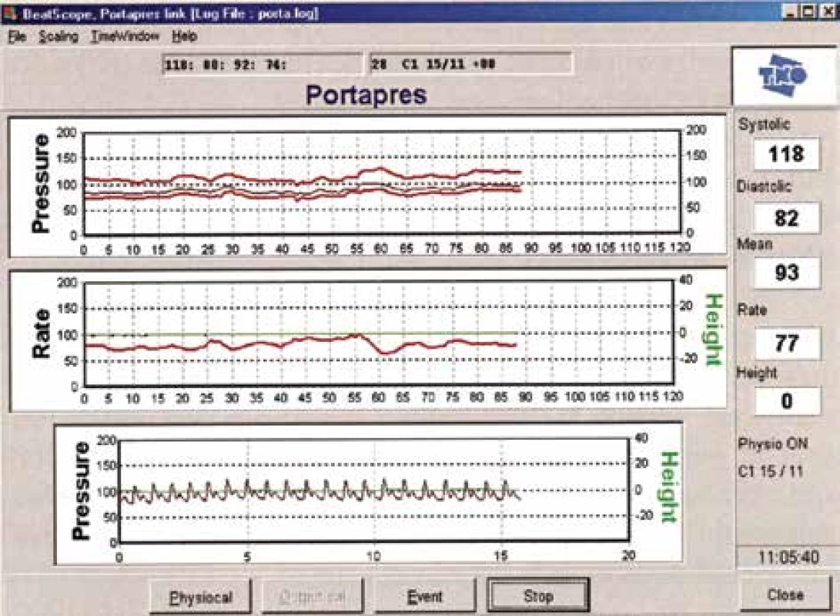The height and width of the screenshot is (616, 840).
Task: Click the green Height label beside waveform chart
Action: click(670, 487)
